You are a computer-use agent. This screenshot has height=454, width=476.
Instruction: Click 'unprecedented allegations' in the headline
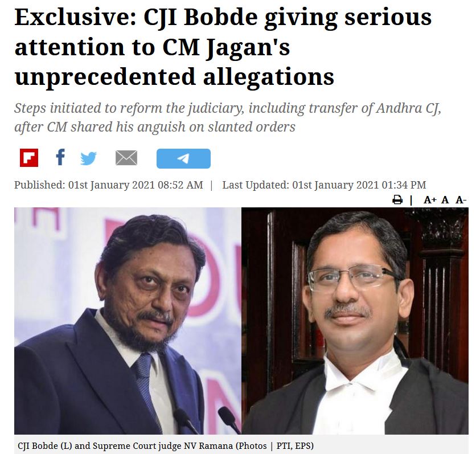click(174, 77)
